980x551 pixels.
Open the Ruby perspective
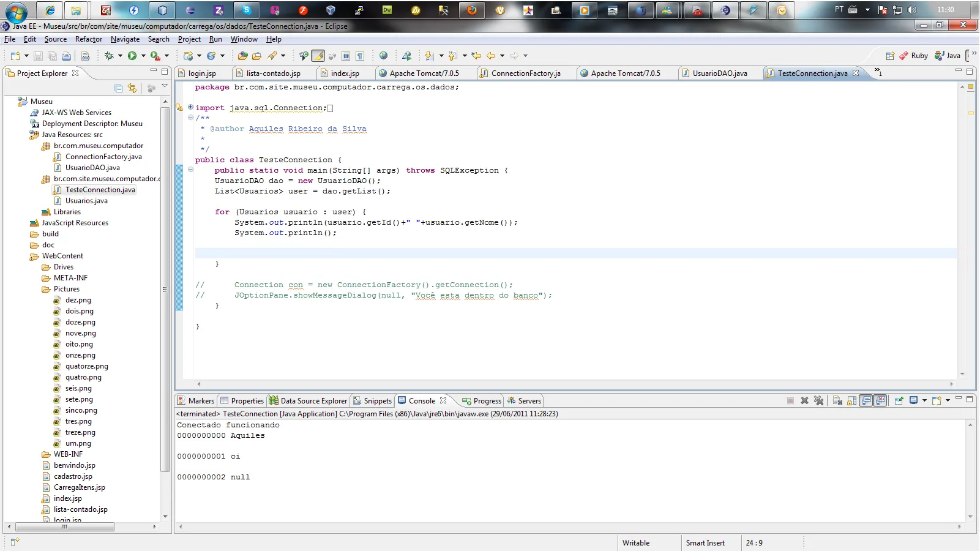click(913, 56)
